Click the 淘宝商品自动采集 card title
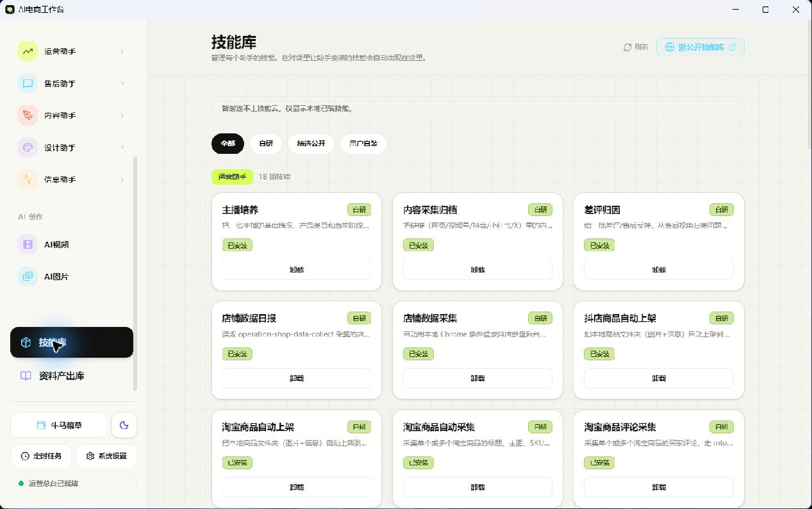Viewport: 812px width, 509px height. tap(439, 427)
